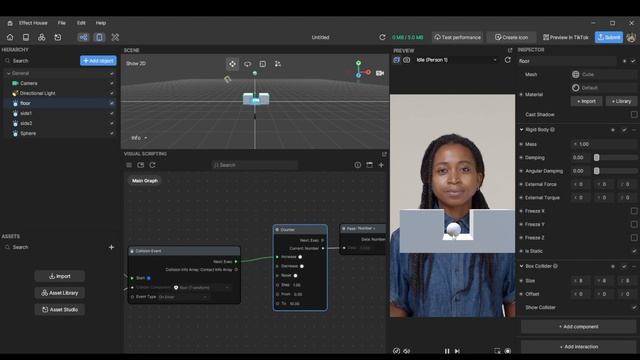Pause the preview playback
The height and width of the screenshot is (360, 640).
point(447,351)
